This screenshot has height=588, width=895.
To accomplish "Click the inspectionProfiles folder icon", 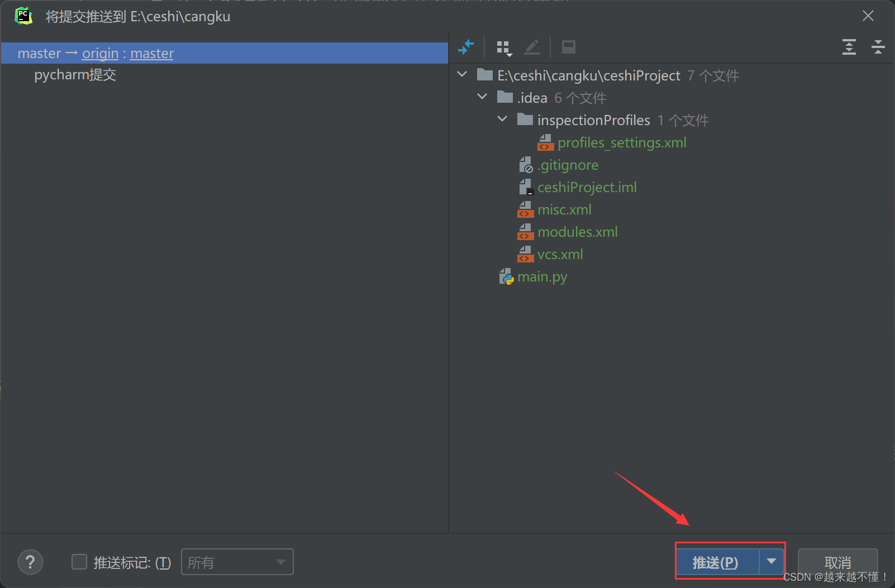I will point(525,119).
